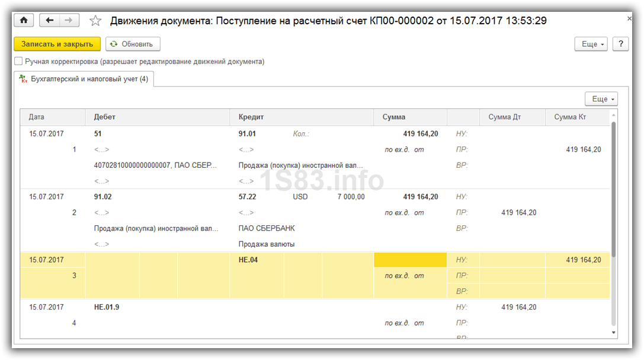The width and height of the screenshot is (644, 360).
Task: Click the Home icon button
Action: [24, 20]
